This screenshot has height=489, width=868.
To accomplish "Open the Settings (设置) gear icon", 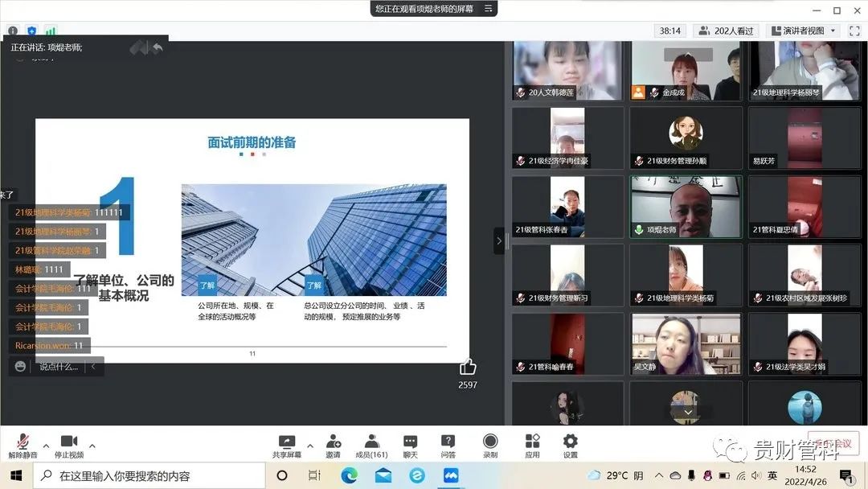I will 570,442.
